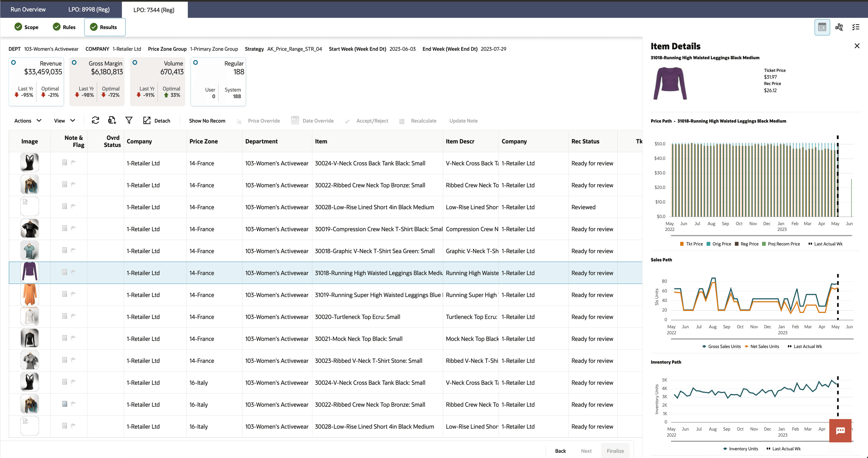Switch to LPO: 8998 (Reg) tab
Screen dimensions: 868x458
coord(89,9)
